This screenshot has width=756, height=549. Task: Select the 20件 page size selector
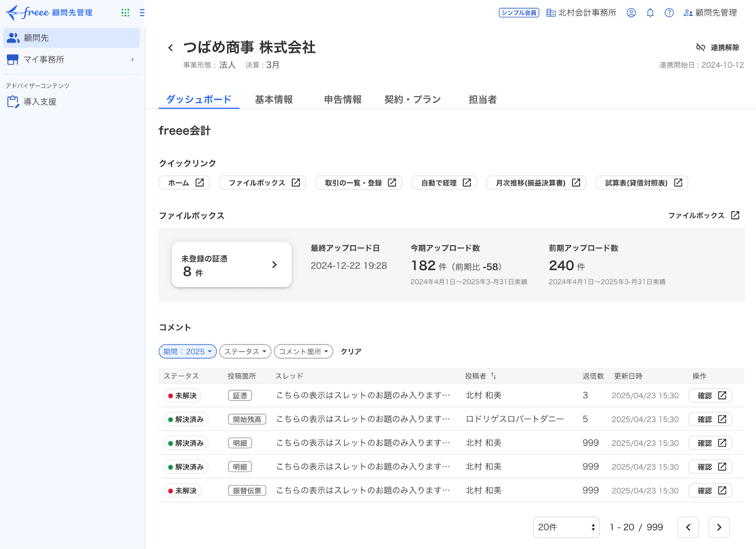click(566, 527)
